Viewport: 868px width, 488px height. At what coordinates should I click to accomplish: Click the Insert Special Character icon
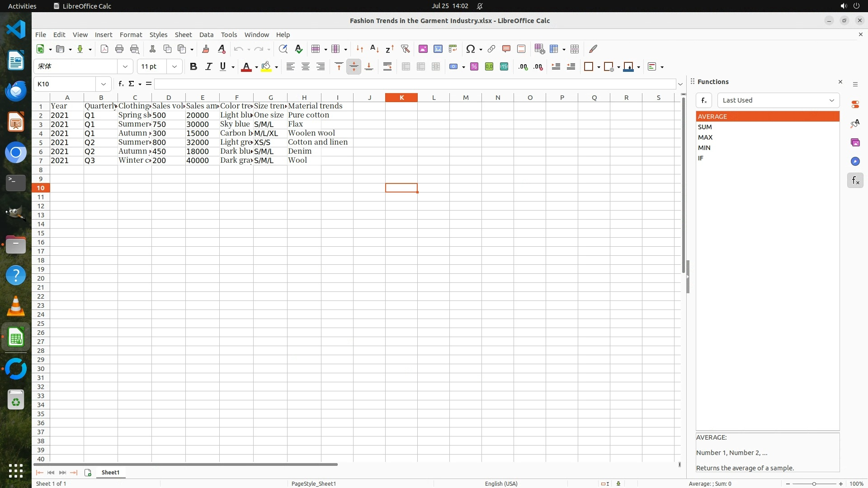[470, 49]
